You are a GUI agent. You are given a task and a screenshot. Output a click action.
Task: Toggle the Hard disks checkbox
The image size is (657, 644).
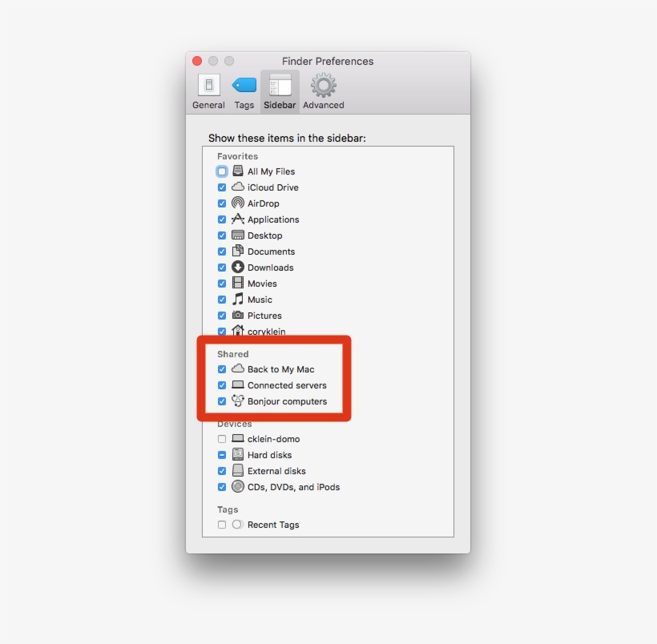point(222,455)
